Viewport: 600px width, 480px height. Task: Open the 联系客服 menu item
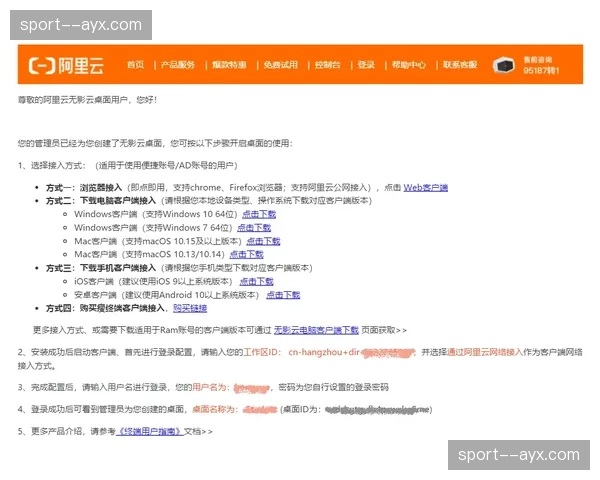point(460,65)
